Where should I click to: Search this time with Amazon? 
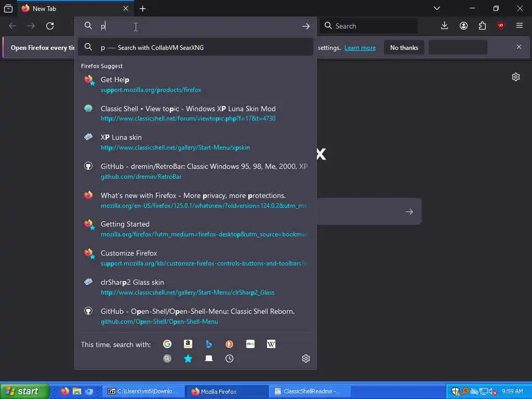pyautogui.click(x=188, y=344)
